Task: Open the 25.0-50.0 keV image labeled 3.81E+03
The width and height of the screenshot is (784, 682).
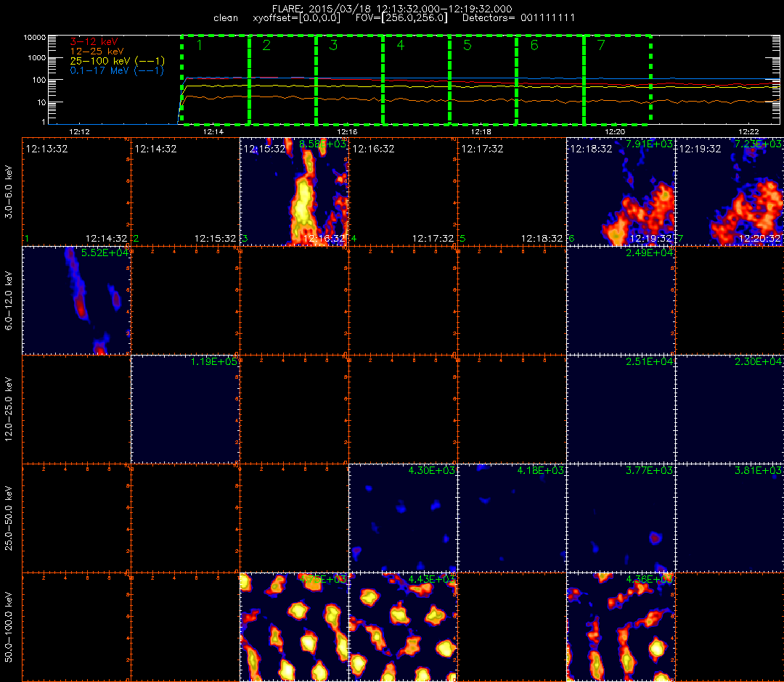Action: tap(730, 518)
